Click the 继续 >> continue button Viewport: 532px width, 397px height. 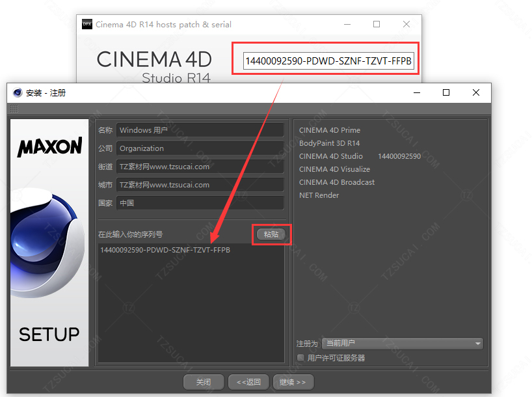(x=293, y=382)
